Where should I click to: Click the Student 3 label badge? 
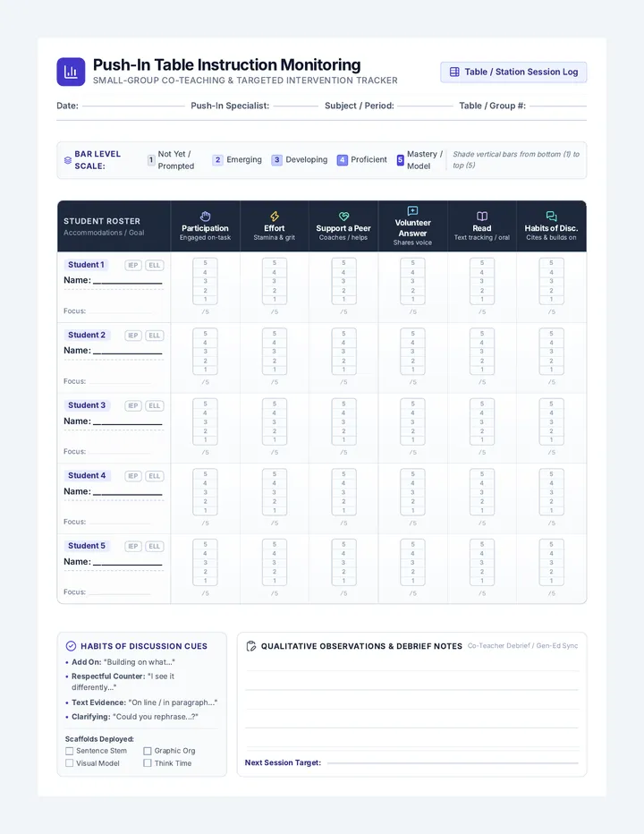87,404
